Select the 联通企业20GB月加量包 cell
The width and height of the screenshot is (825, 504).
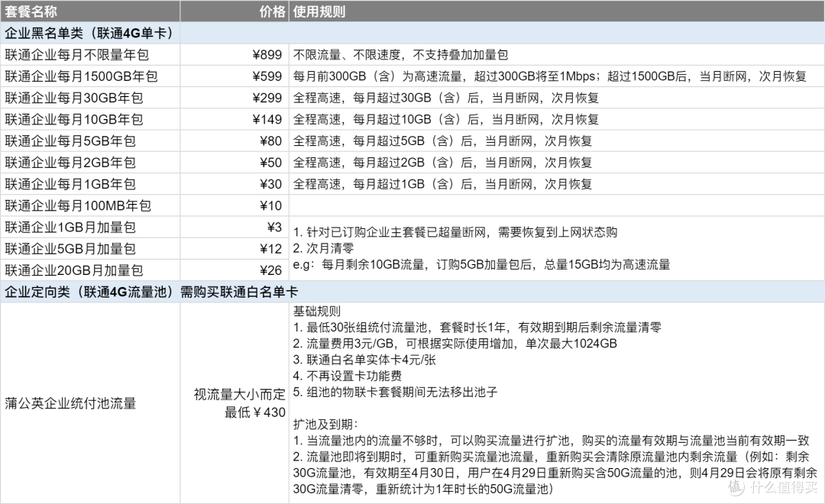pyautogui.click(x=90, y=270)
